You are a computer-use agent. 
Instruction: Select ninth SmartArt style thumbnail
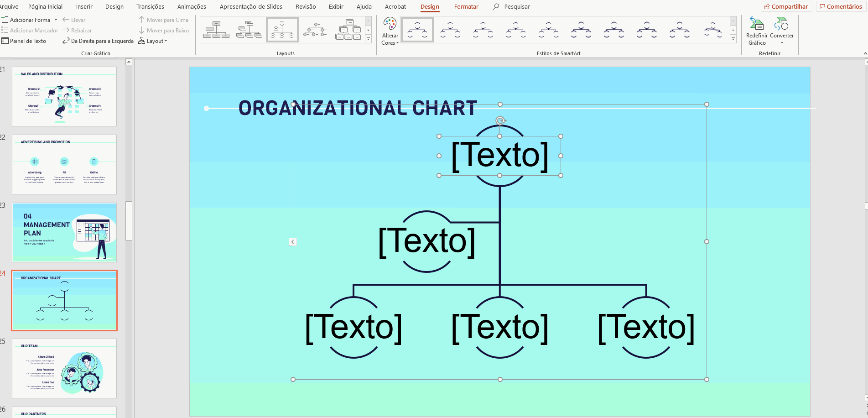[680, 30]
